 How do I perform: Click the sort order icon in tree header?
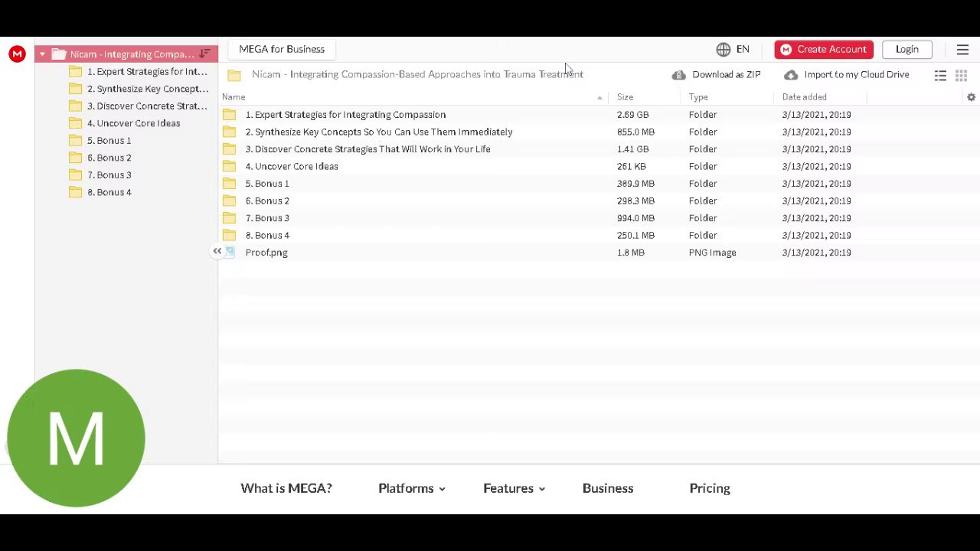204,54
